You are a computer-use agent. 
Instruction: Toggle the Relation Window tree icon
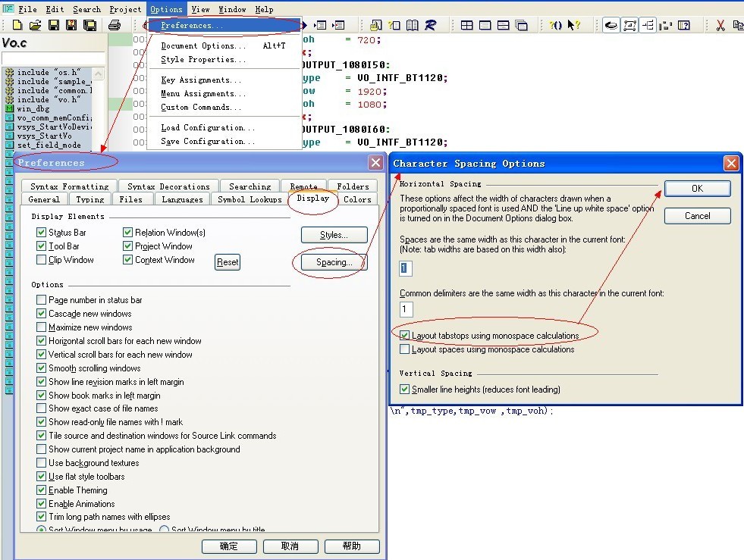[648, 25]
